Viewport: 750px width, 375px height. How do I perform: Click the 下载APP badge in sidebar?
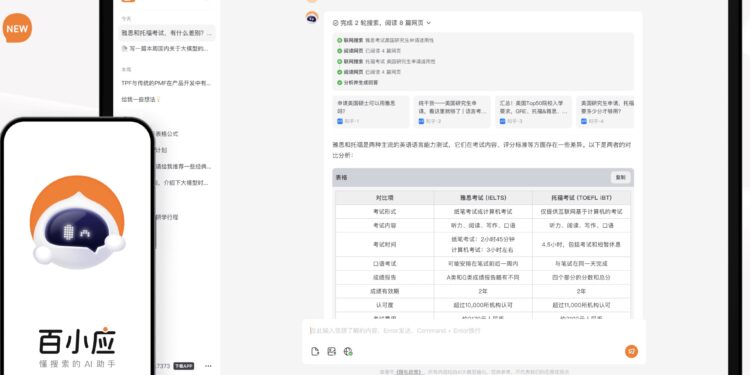pos(184,366)
